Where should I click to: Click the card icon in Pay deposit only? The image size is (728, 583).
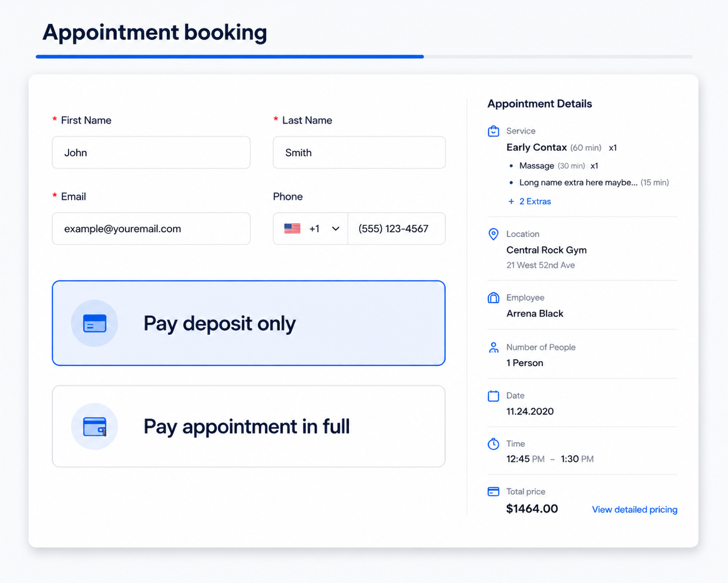point(95,323)
